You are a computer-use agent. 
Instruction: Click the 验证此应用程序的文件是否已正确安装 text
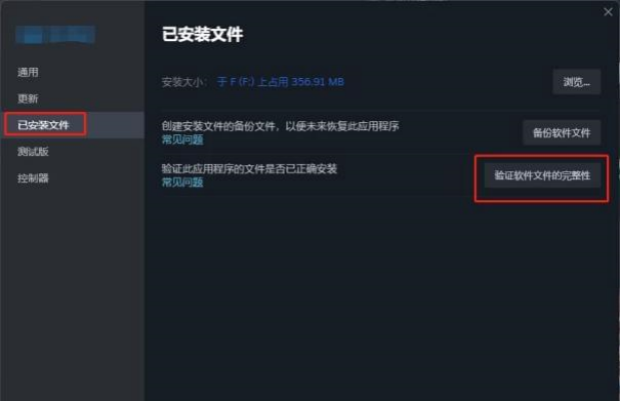click(250, 169)
